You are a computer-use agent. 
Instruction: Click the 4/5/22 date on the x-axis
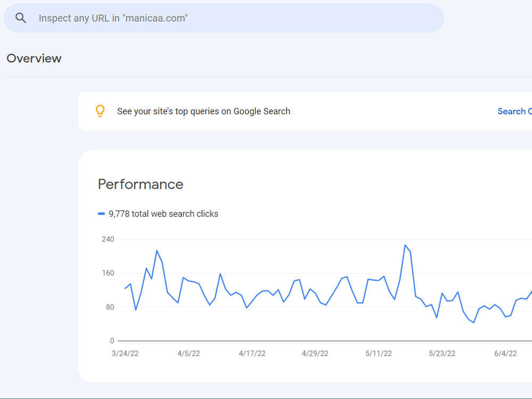tap(188, 354)
